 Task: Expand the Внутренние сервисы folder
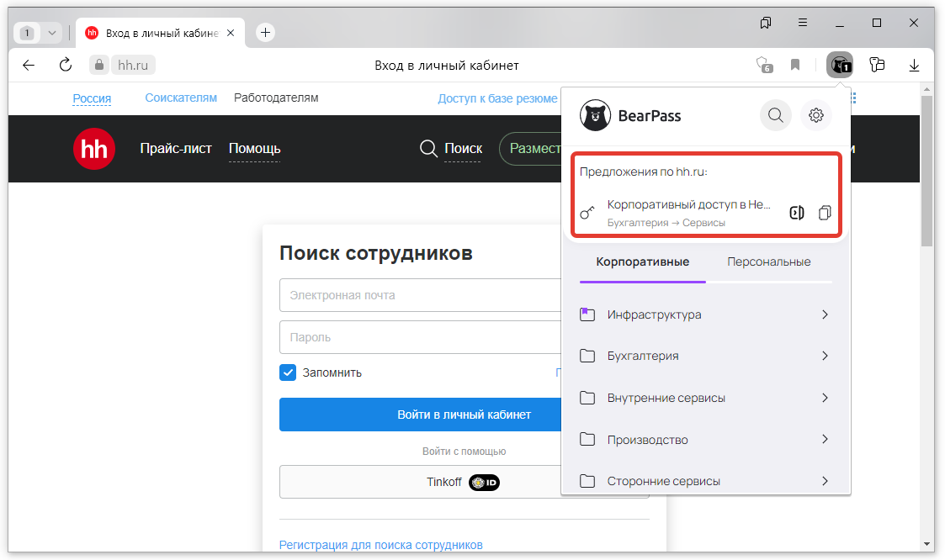(705, 398)
